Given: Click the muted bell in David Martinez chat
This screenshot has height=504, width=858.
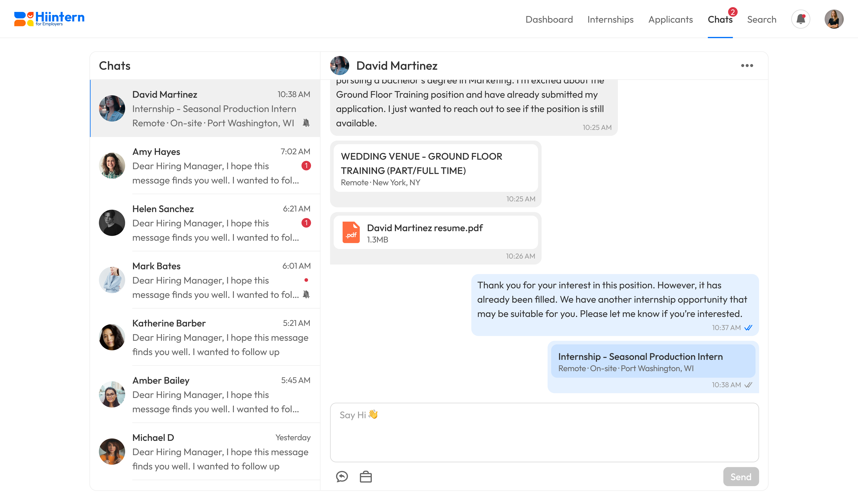Looking at the screenshot, I should (x=306, y=123).
